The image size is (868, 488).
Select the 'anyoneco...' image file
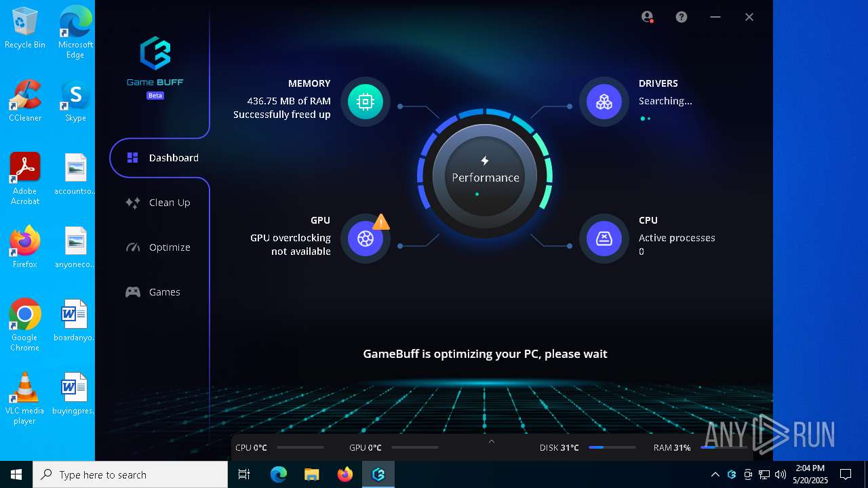coord(75,247)
